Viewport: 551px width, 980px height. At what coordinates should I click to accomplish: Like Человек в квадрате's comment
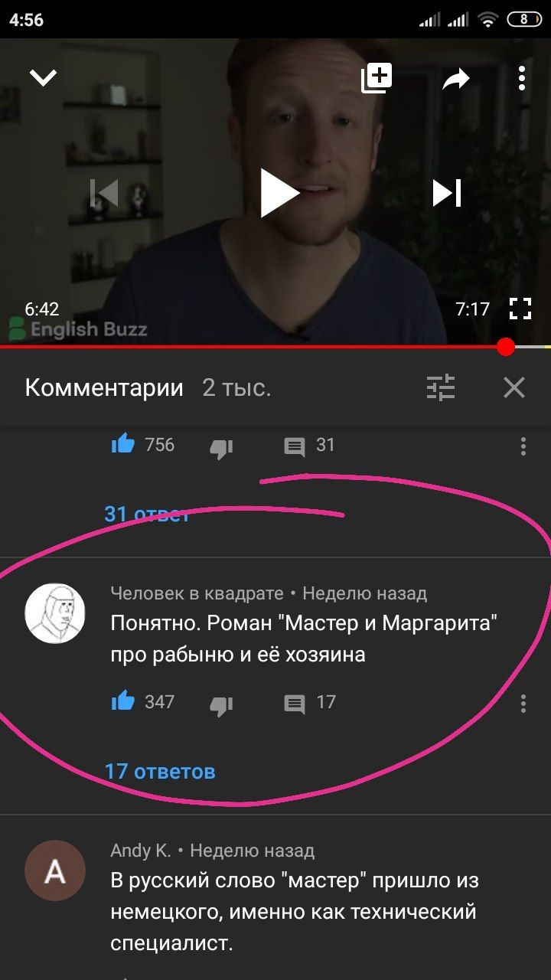(x=122, y=701)
